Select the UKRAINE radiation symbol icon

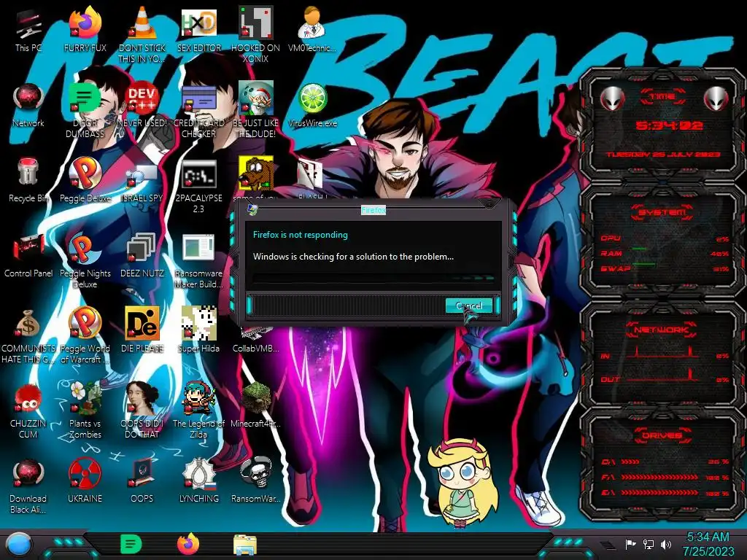(85, 481)
